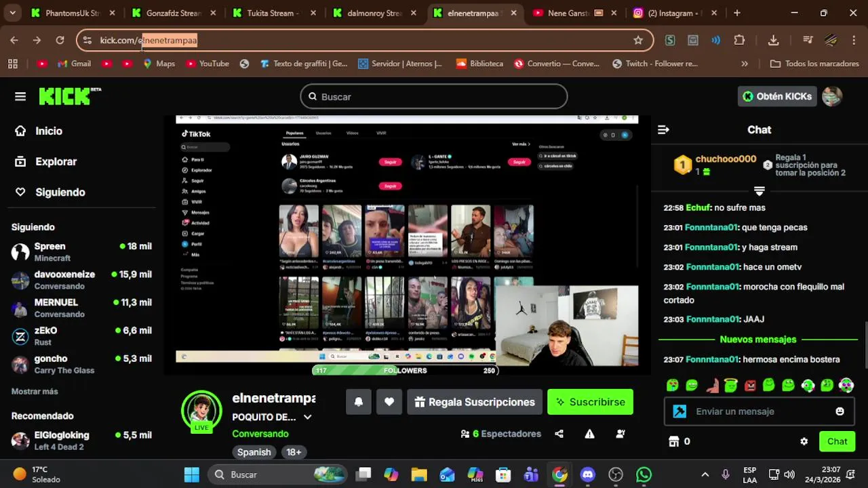Open the tab search dropdown

[x=12, y=13]
